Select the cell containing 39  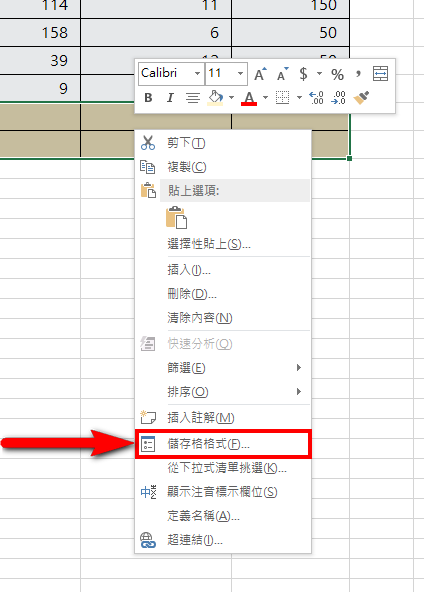[x=40, y=61]
